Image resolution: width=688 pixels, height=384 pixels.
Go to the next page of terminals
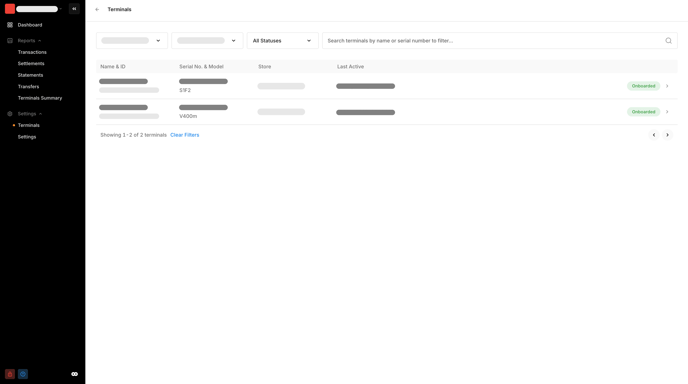tap(667, 135)
